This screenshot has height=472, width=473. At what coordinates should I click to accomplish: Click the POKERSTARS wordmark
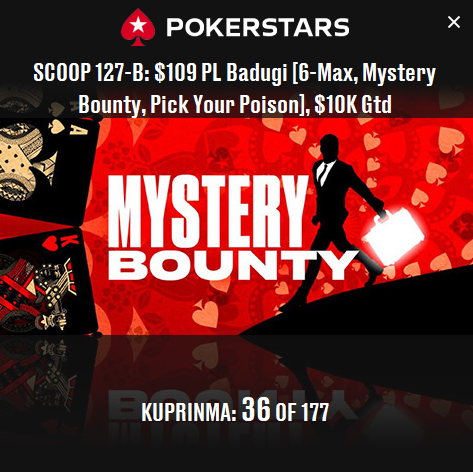[x=258, y=27]
